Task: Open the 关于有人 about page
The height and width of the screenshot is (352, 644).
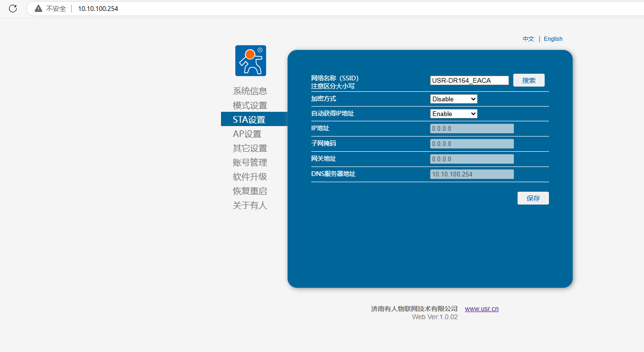Action: 250,205
